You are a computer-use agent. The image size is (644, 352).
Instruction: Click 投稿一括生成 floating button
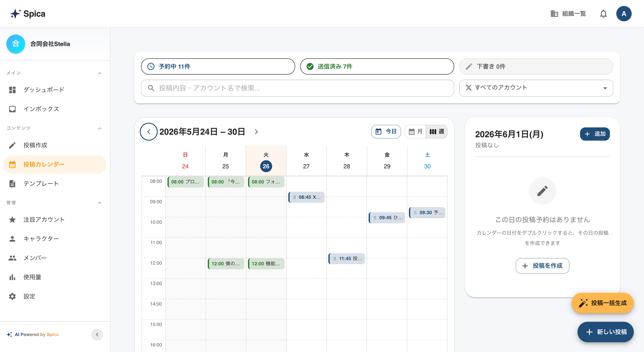point(603,303)
